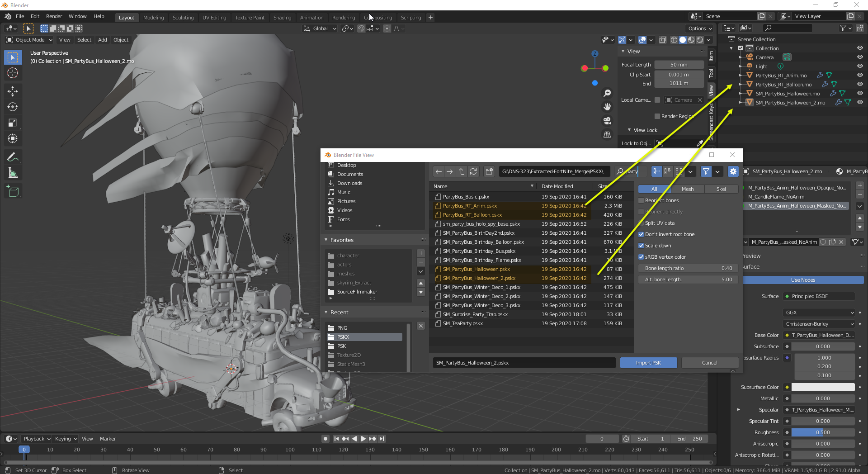Create new folder in File View
Screen dimensions: 868x474
(x=489, y=171)
